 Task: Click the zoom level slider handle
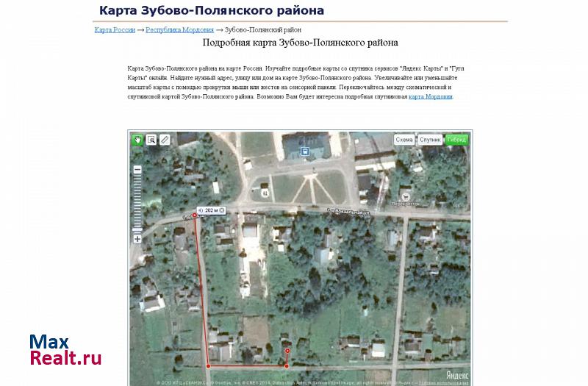(x=137, y=228)
